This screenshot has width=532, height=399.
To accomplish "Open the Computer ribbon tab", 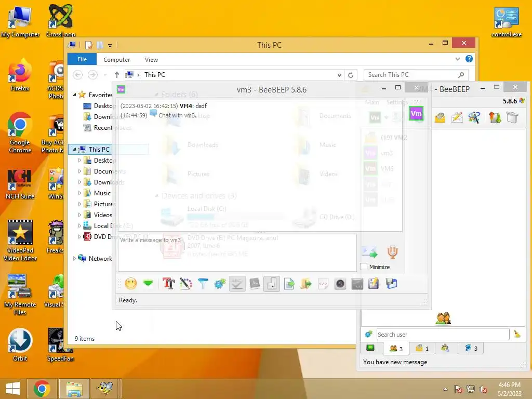I will [117, 59].
